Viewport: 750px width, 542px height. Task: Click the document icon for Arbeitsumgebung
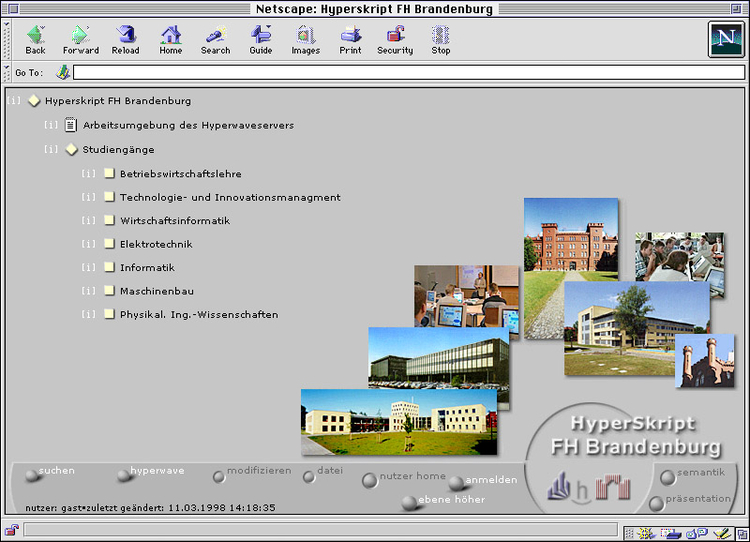pos(70,125)
